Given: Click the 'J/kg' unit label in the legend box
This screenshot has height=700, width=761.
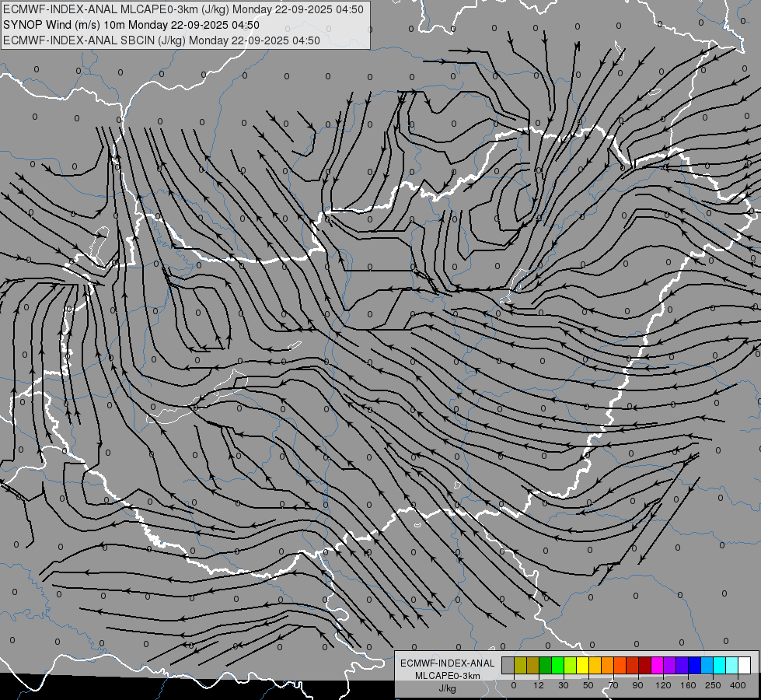Looking at the screenshot, I should [448, 688].
